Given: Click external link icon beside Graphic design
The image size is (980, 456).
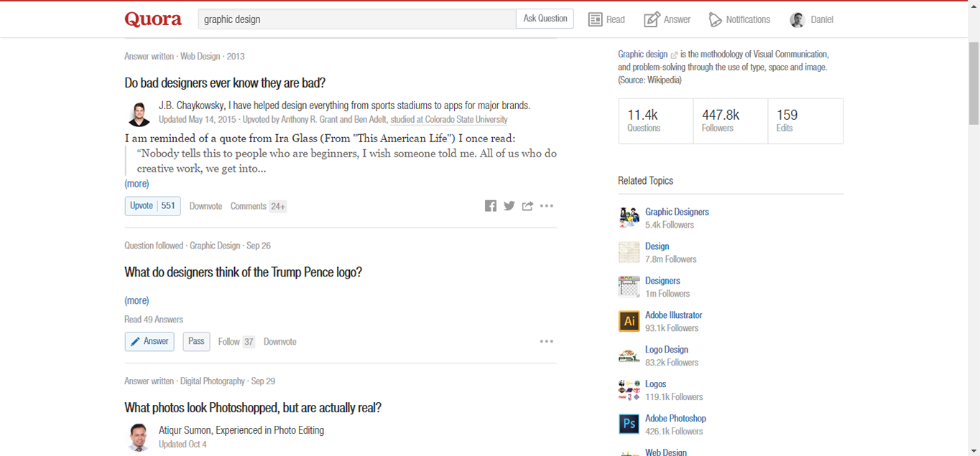Looking at the screenshot, I should click(x=674, y=55).
